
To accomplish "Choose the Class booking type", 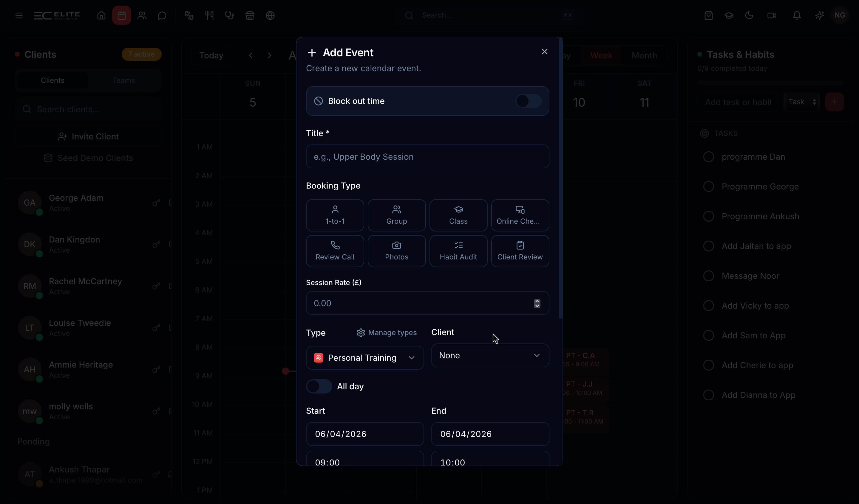I will (x=458, y=215).
